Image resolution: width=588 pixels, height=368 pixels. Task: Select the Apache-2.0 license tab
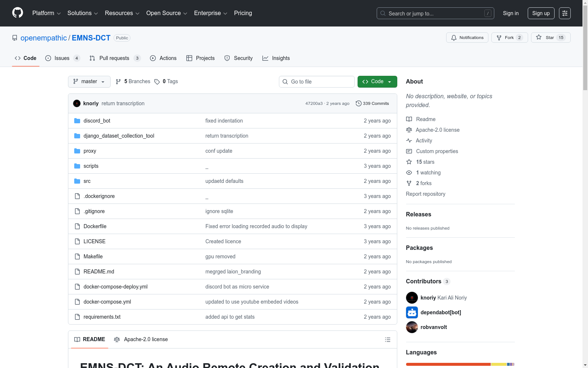[x=141, y=339]
